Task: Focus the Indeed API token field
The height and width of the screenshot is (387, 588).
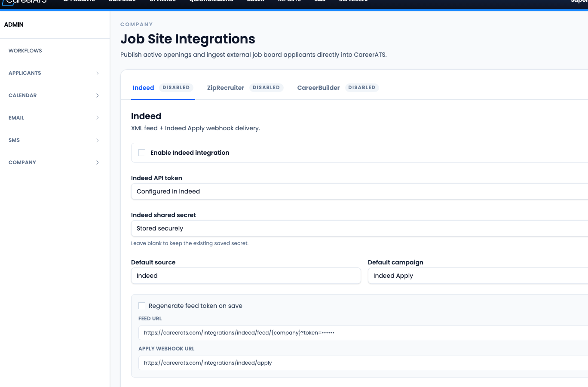Action: click(x=359, y=191)
